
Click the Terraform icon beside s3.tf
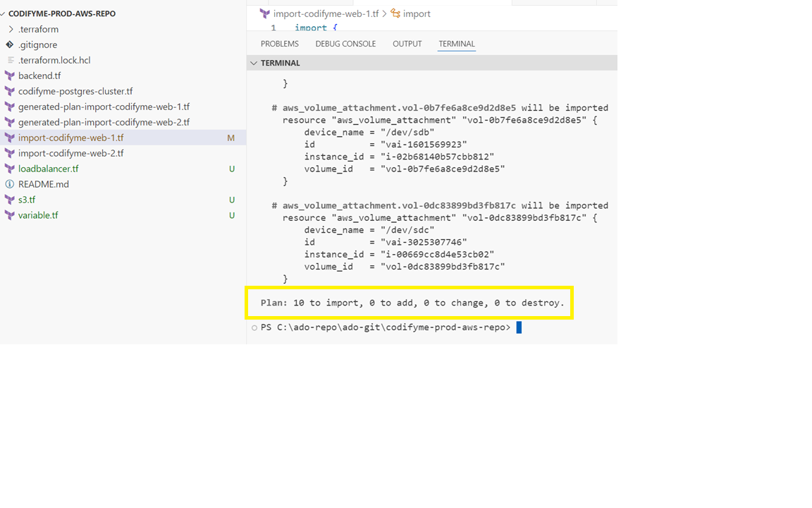10,200
